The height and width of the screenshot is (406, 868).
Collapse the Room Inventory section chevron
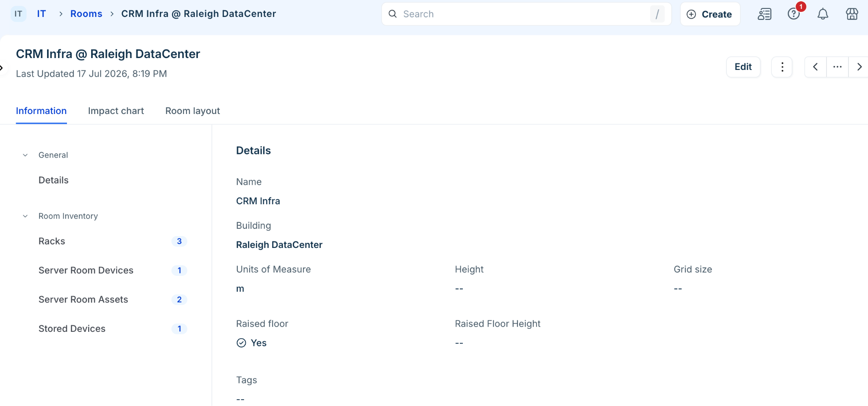pyautogui.click(x=25, y=216)
